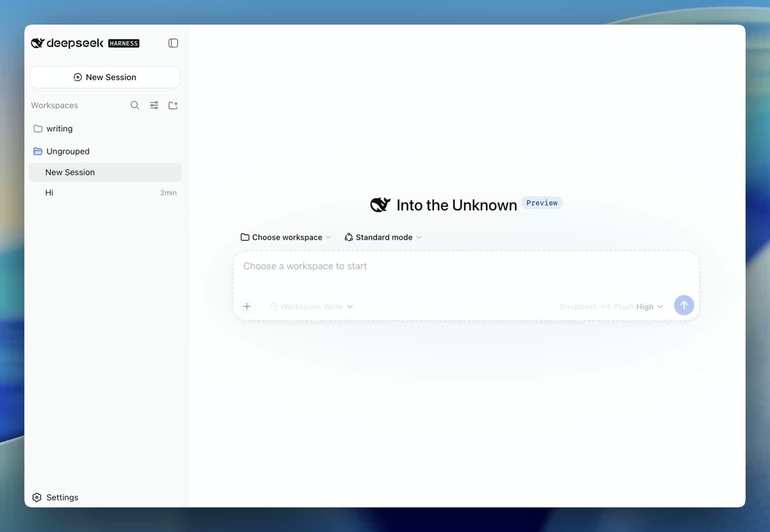Open workspace search magnifier icon

point(135,105)
